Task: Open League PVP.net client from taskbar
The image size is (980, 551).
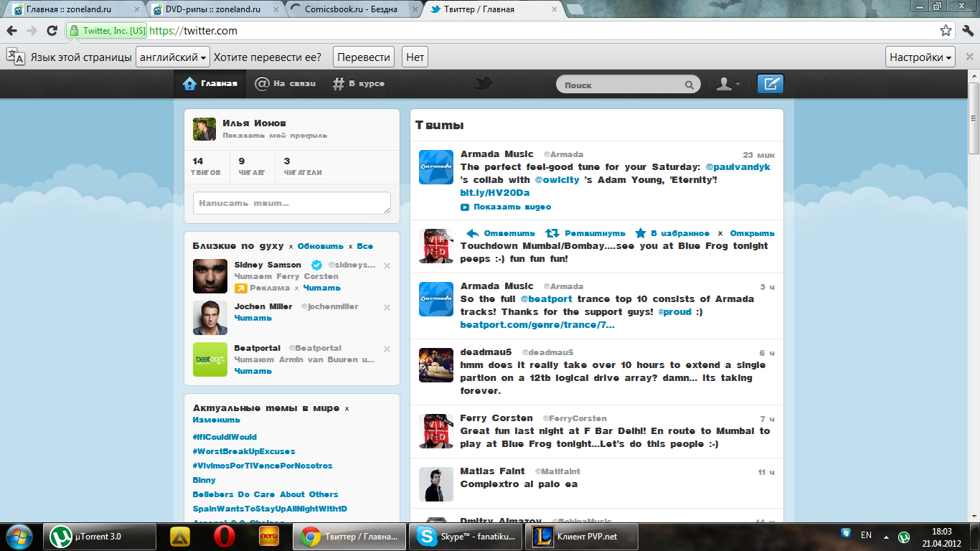Action: coord(580,536)
